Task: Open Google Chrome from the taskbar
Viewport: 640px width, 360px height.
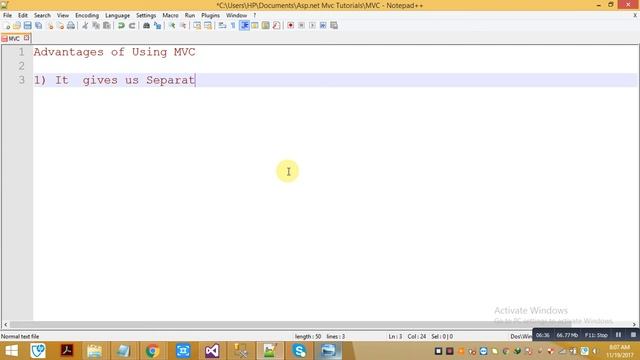Action: coord(152,351)
